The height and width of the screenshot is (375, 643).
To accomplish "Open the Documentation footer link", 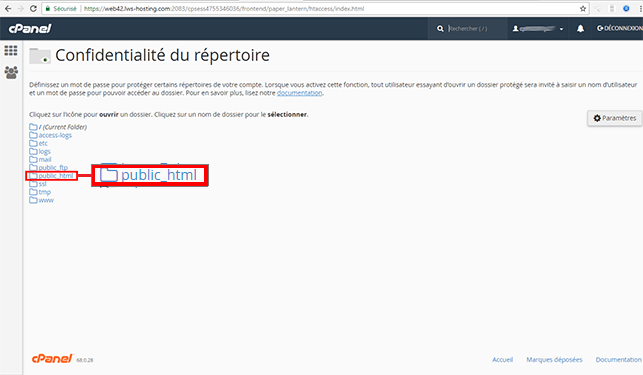I will tap(618, 360).
